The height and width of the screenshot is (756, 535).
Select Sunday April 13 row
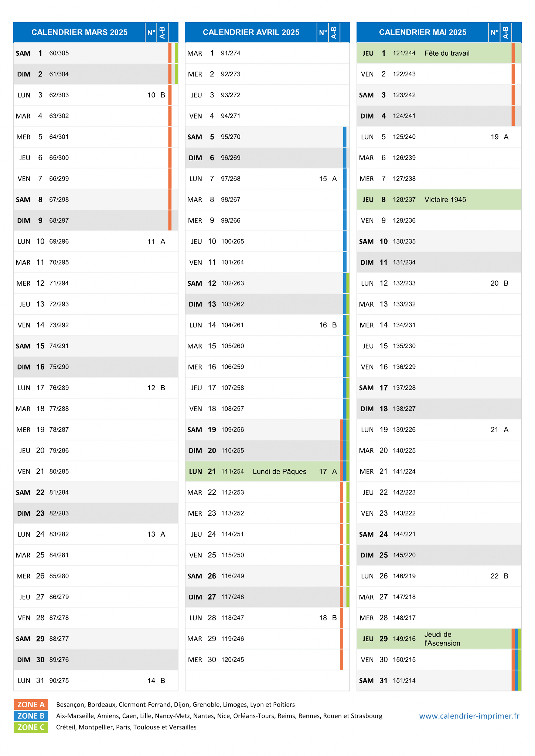[x=267, y=304]
